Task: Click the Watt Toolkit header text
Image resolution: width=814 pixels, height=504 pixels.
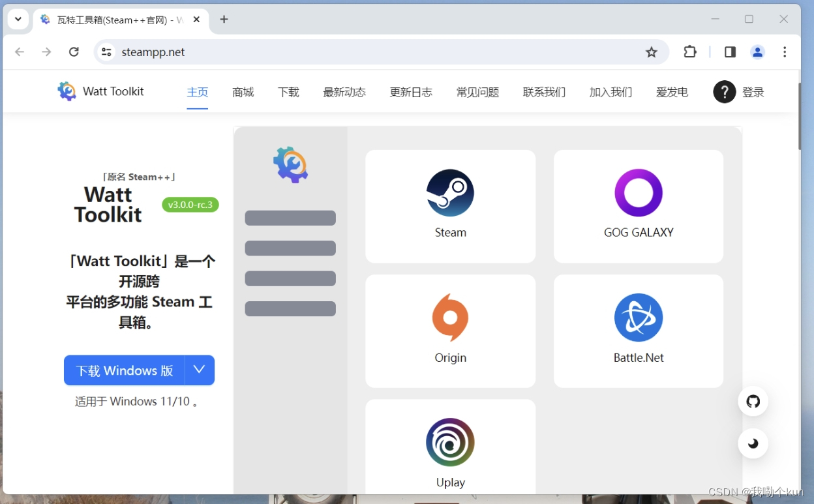Action: [x=113, y=91]
